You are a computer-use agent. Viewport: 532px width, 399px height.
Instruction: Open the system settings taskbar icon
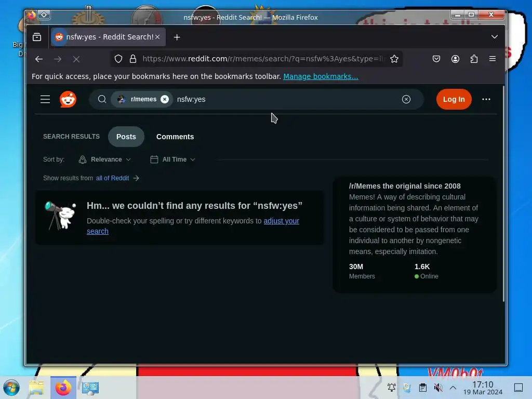[x=90, y=388]
